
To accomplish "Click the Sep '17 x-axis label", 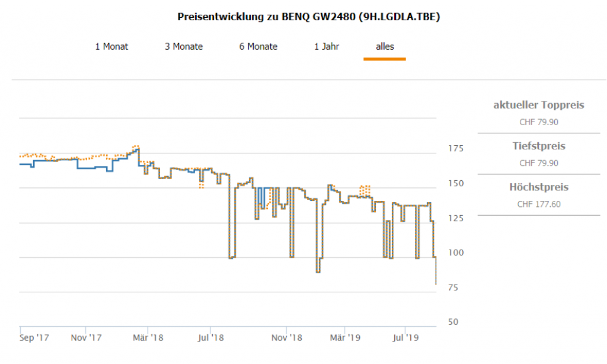I will [34, 338].
